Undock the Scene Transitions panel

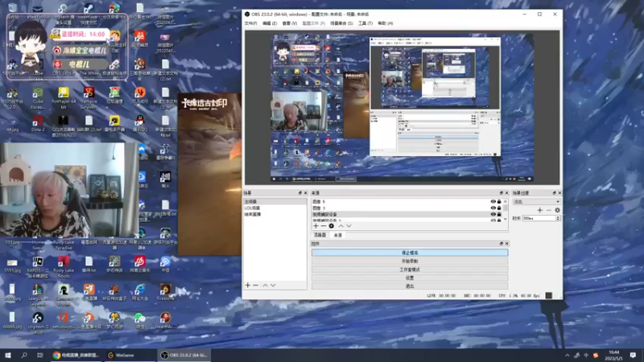click(x=554, y=193)
